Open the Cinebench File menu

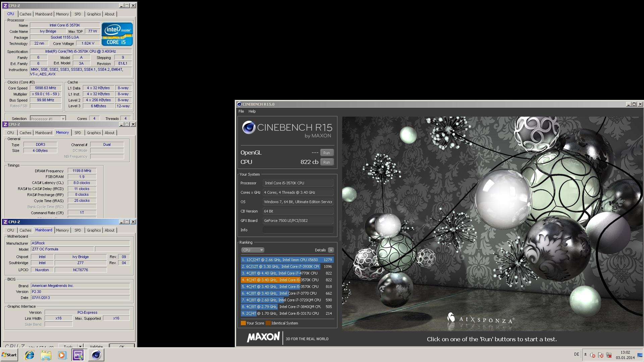pyautogui.click(x=241, y=111)
